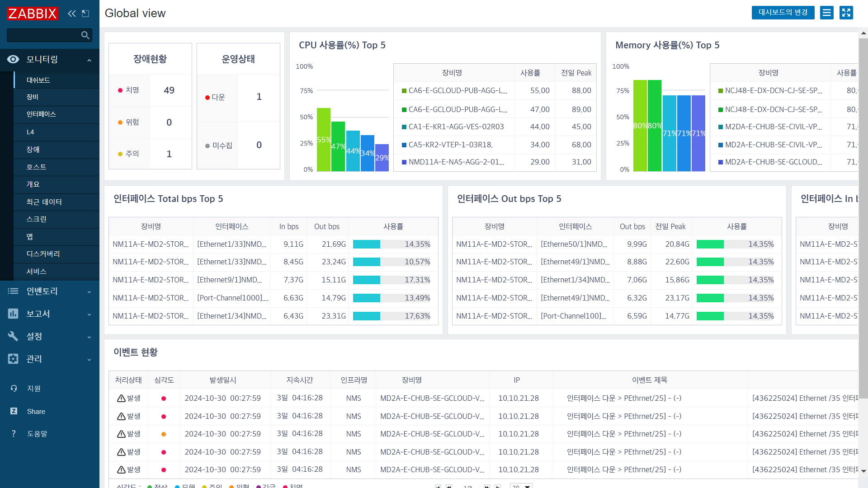Click the 주의 count 1
Image resolution: width=868 pixels, height=488 pixels.
point(169,154)
